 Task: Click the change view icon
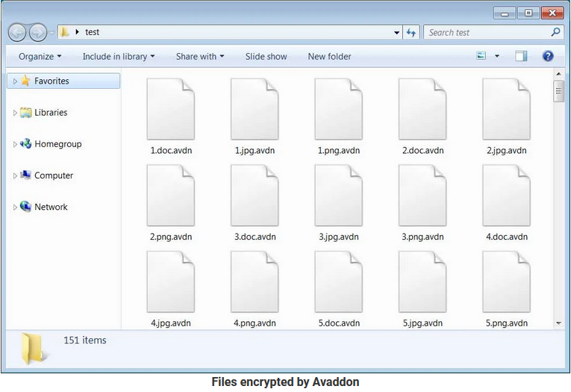[x=481, y=56]
